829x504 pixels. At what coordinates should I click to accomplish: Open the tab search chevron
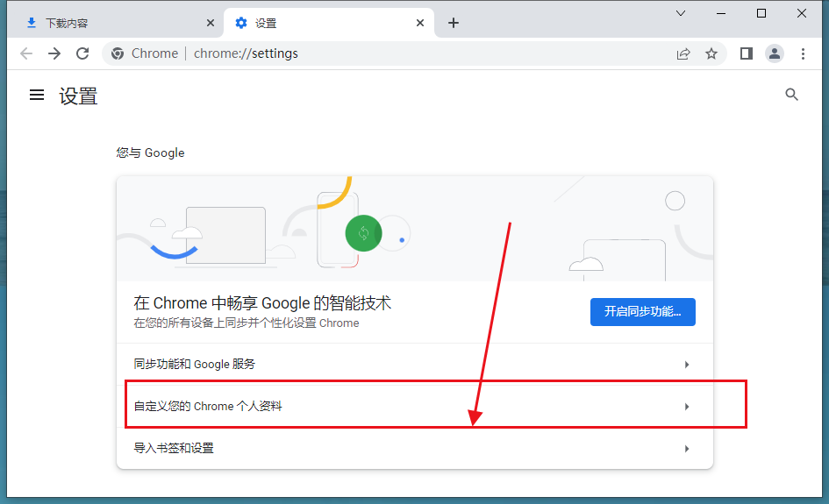[681, 13]
